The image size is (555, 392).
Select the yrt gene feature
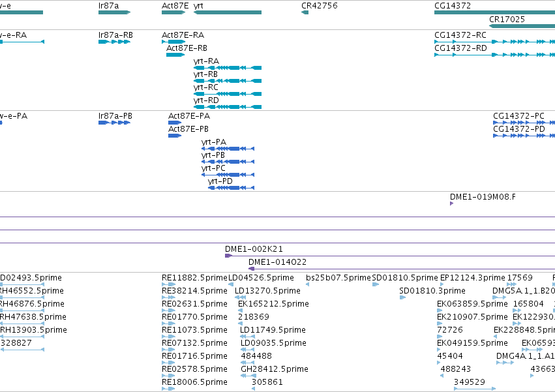pyautogui.click(x=228, y=12)
